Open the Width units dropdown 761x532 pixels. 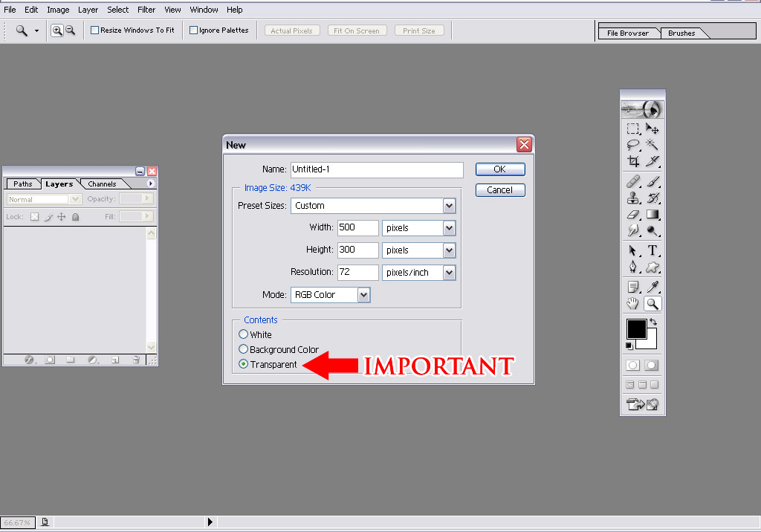point(450,228)
